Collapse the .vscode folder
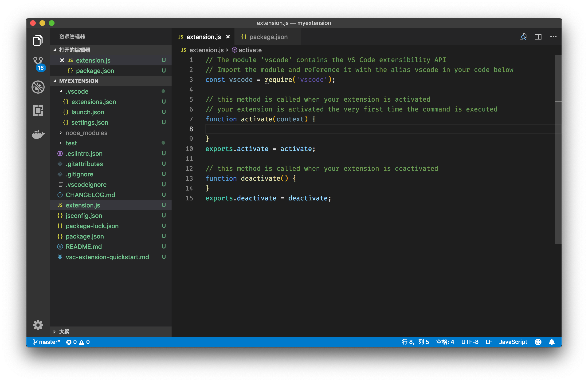The height and width of the screenshot is (382, 588). pyautogui.click(x=77, y=92)
